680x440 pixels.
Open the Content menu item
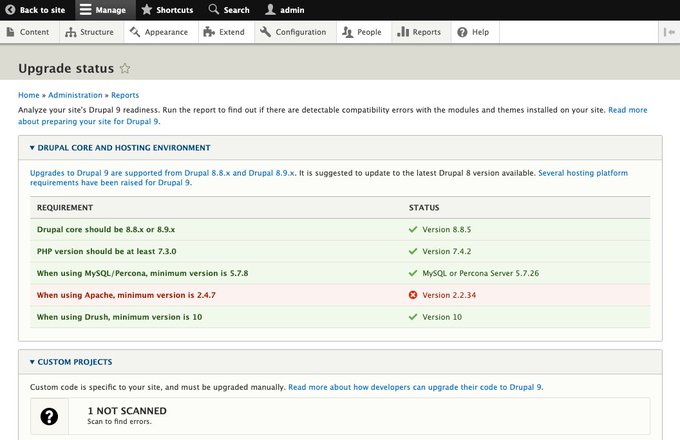click(29, 32)
